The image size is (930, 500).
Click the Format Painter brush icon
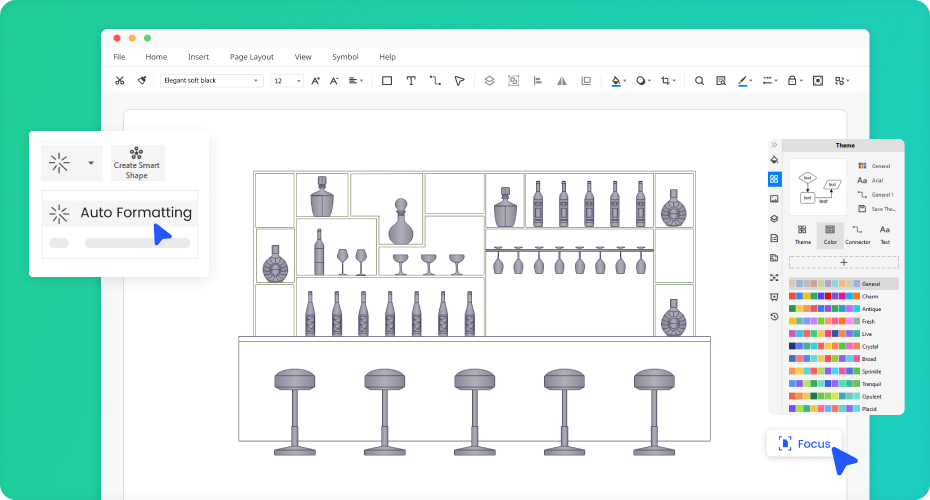click(x=142, y=81)
